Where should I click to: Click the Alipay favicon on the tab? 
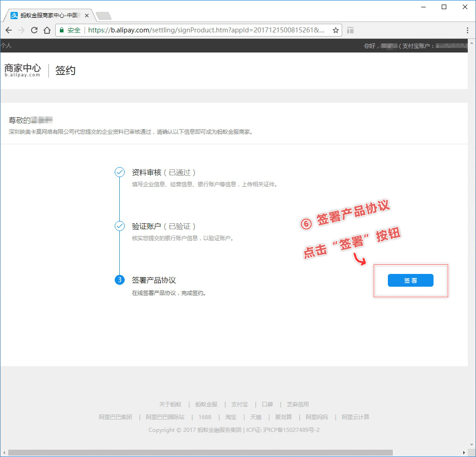[x=14, y=16]
